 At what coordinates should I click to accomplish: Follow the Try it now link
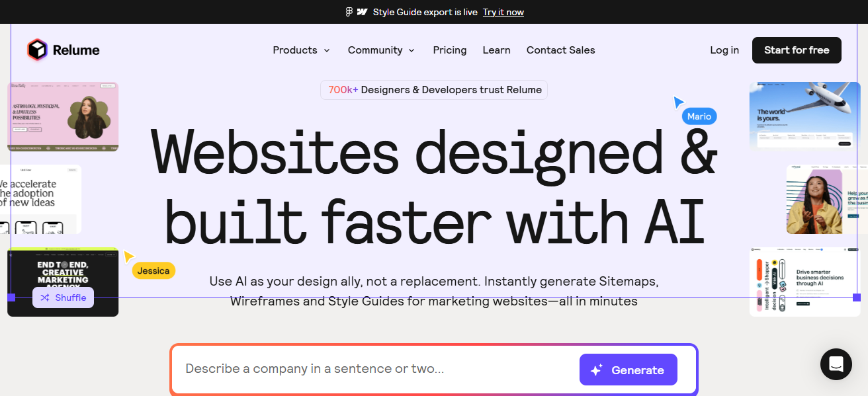coord(503,12)
